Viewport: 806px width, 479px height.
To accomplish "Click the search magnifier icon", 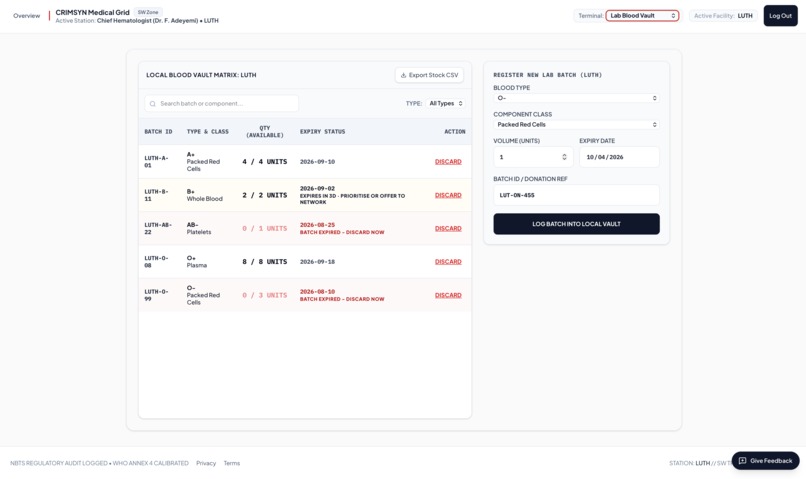I will pos(153,104).
